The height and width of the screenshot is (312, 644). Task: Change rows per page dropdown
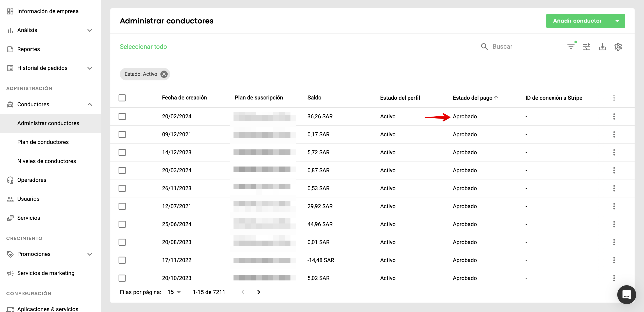point(174,292)
